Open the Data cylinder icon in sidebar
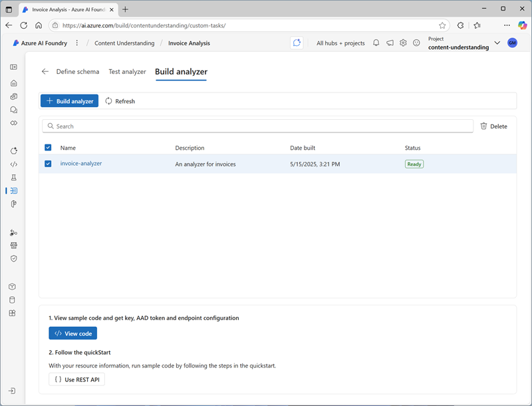 coord(12,300)
